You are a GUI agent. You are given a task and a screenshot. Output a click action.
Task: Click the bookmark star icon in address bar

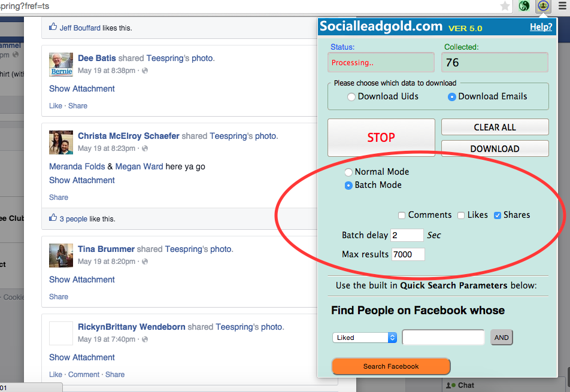coord(505,6)
